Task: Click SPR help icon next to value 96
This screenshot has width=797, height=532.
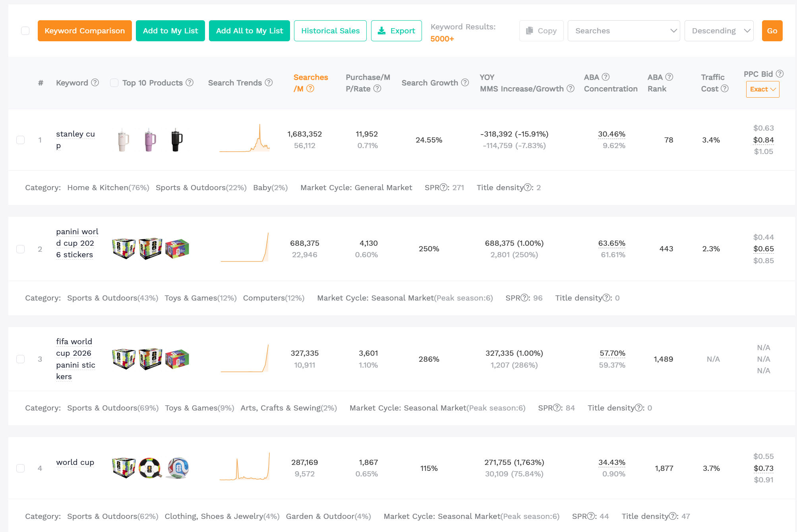Action: [524, 298]
